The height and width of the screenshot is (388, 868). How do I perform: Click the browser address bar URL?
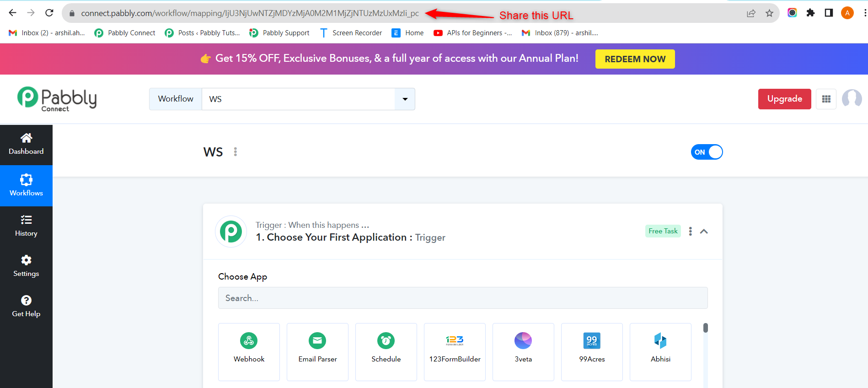pyautogui.click(x=250, y=13)
